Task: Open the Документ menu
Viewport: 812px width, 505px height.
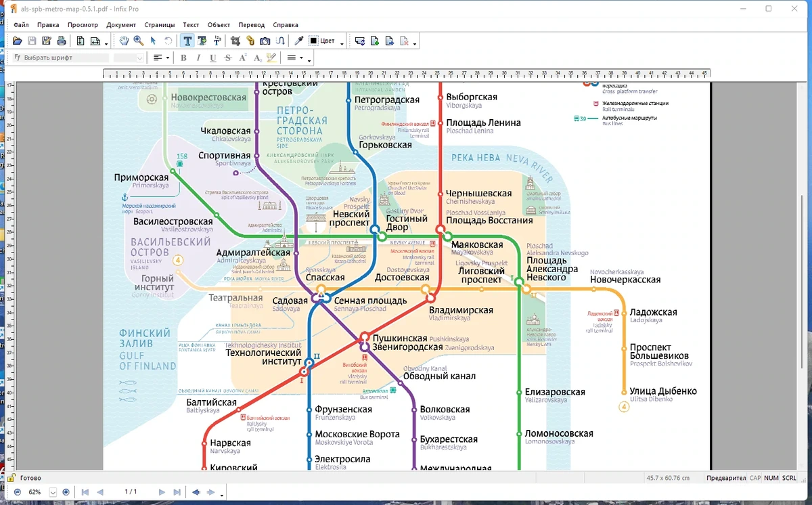Action: [121, 25]
